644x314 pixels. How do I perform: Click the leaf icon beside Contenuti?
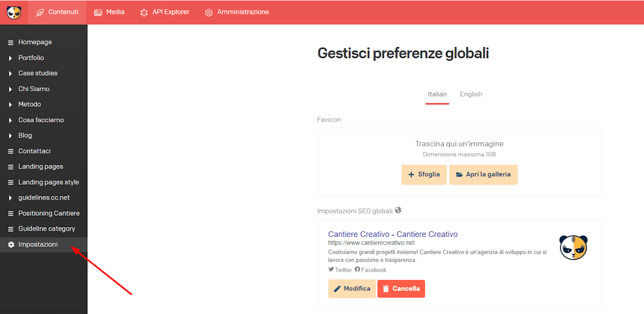coord(40,12)
